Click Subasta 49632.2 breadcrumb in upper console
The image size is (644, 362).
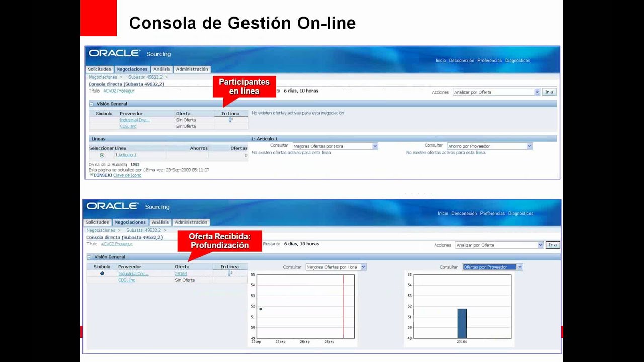click(x=146, y=77)
